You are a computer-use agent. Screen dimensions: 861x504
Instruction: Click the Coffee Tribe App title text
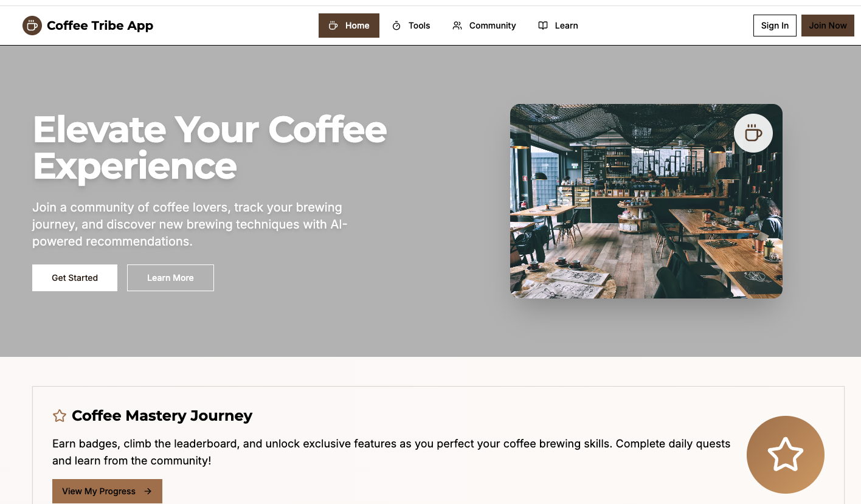point(100,25)
